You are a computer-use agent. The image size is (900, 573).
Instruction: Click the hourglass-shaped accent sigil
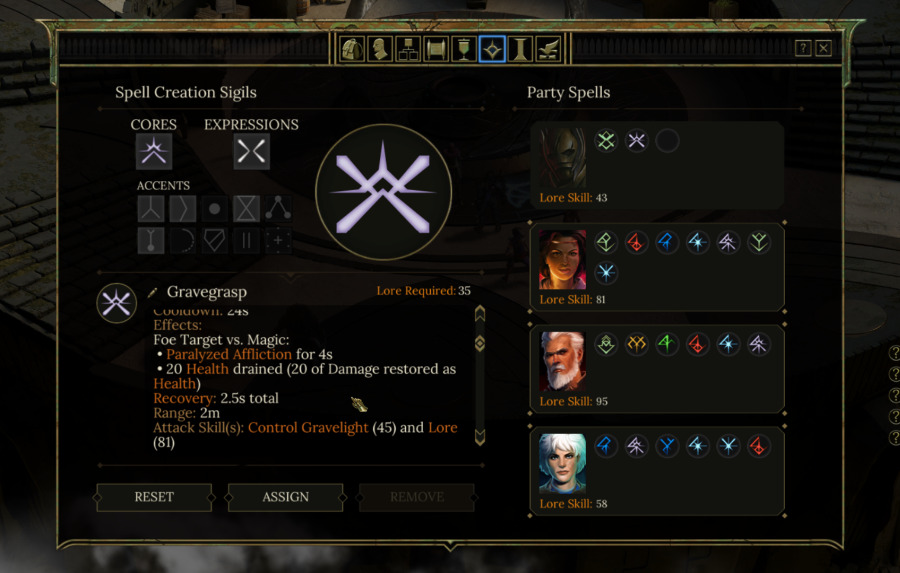tap(246, 208)
